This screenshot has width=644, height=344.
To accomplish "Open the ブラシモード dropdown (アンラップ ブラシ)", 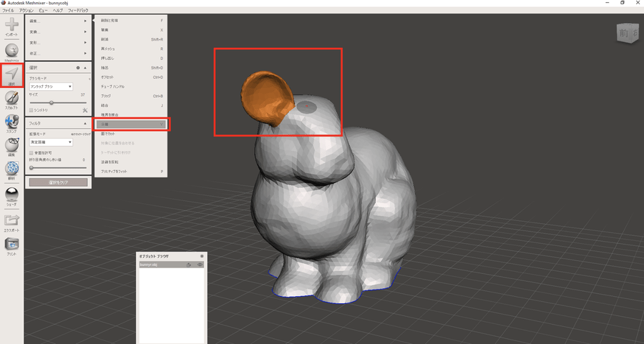I will pos(51,87).
